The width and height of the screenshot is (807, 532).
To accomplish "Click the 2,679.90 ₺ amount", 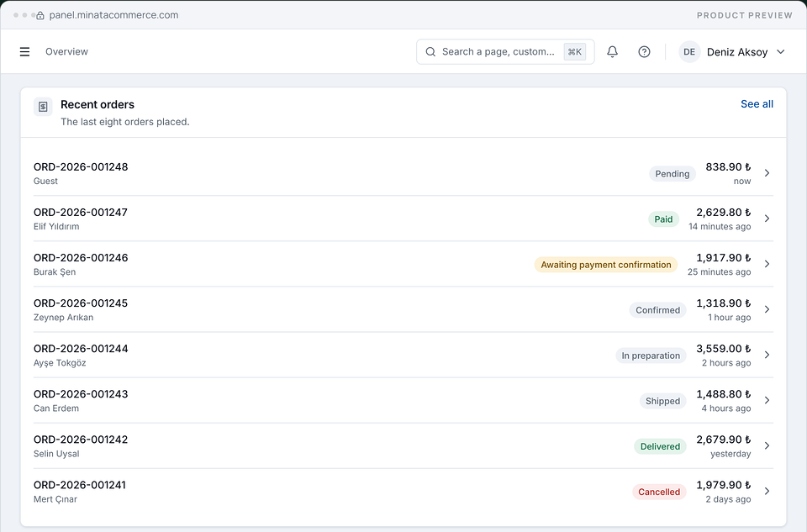I will [x=723, y=440].
